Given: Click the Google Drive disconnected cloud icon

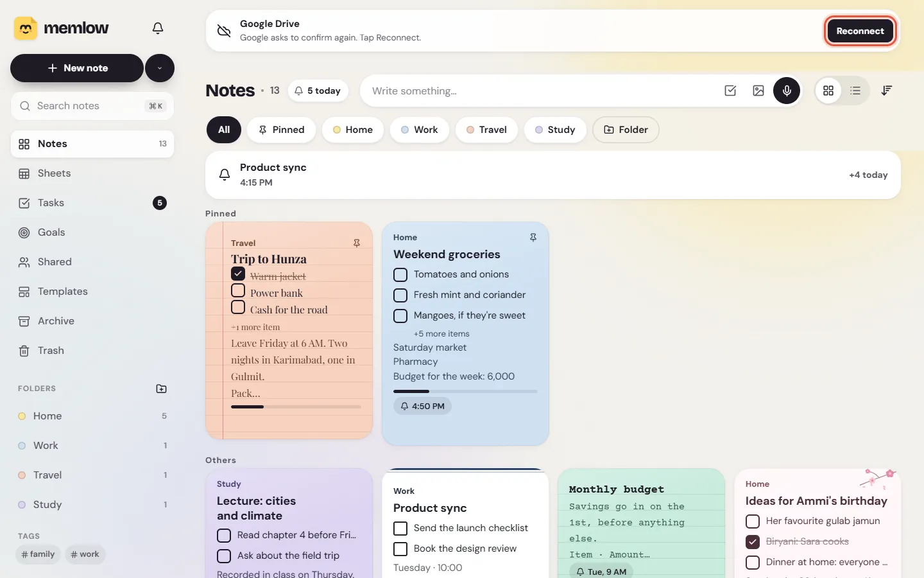Looking at the screenshot, I should [x=224, y=31].
